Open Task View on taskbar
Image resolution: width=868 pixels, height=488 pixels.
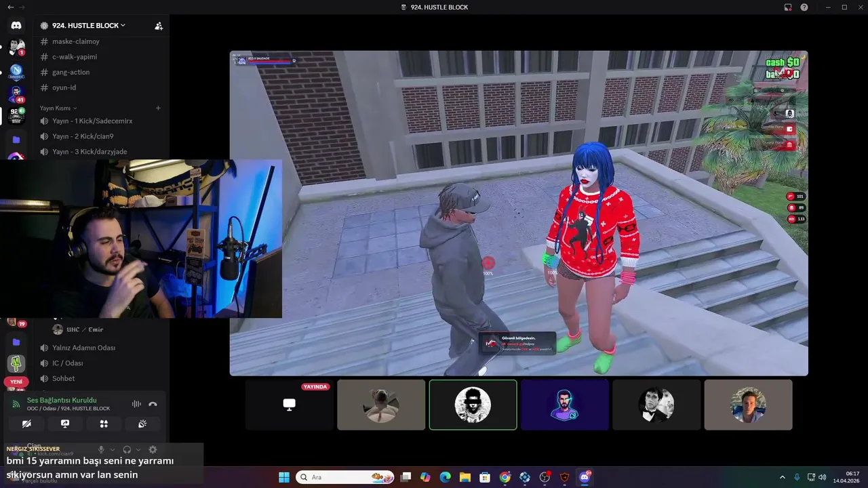click(x=406, y=477)
